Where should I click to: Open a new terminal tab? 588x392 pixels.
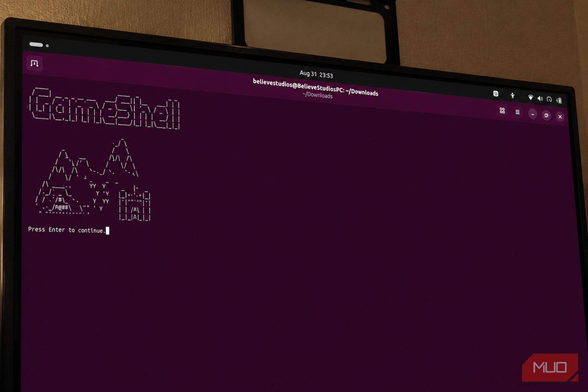click(34, 63)
